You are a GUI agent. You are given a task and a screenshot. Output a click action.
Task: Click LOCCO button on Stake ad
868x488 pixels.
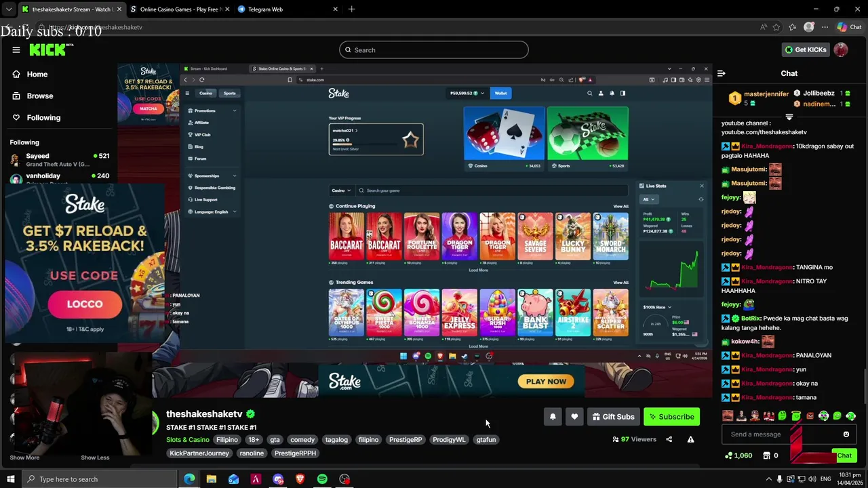pyautogui.click(x=85, y=304)
